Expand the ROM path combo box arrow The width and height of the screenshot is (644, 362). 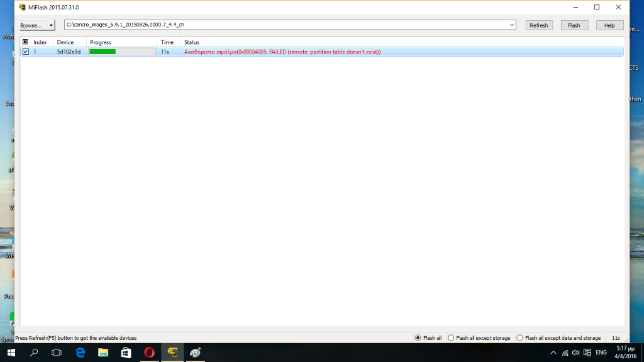pyautogui.click(x=512, y=25)
